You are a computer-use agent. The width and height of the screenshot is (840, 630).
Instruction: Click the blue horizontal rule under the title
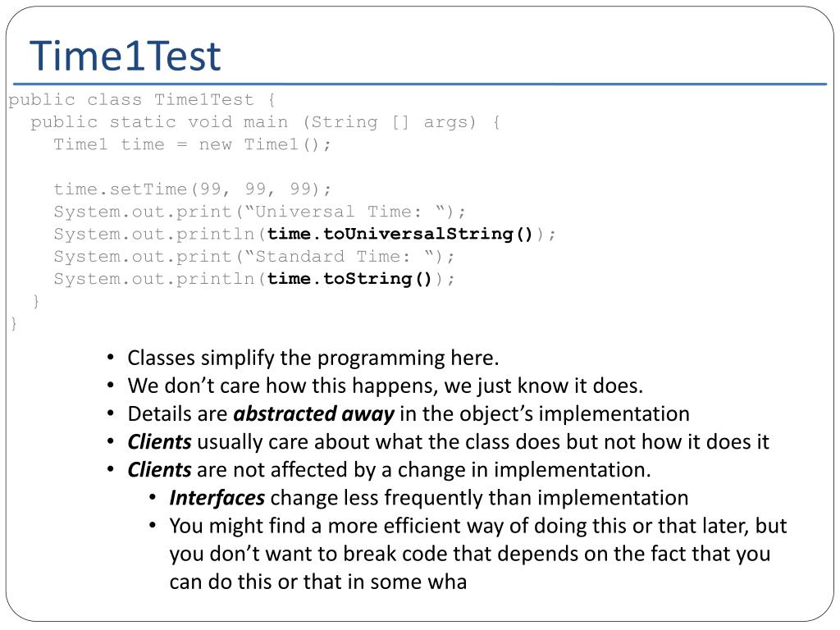click(420, 84)
